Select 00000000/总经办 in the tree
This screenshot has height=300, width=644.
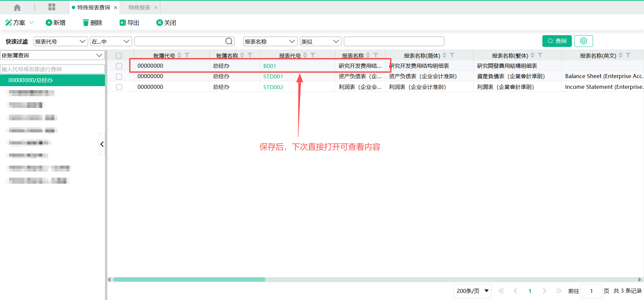pos(31,80)
